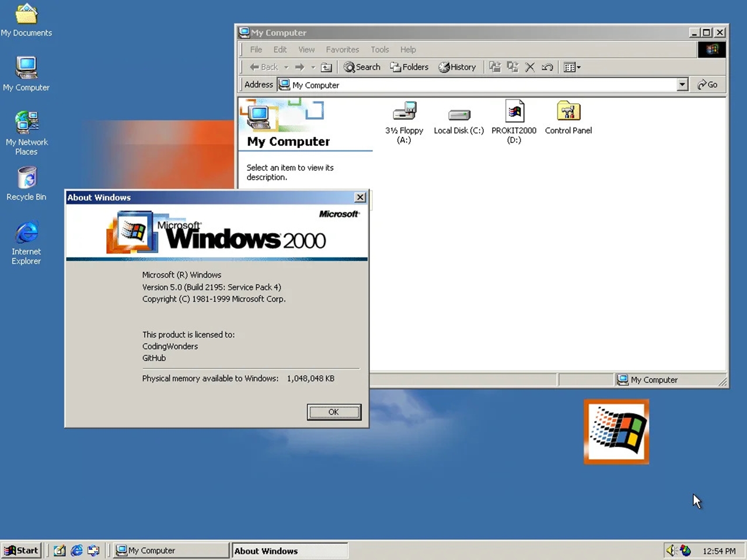
Task: Select the Recycle Bin desktop icon
Action: click(x=27, y=178)
